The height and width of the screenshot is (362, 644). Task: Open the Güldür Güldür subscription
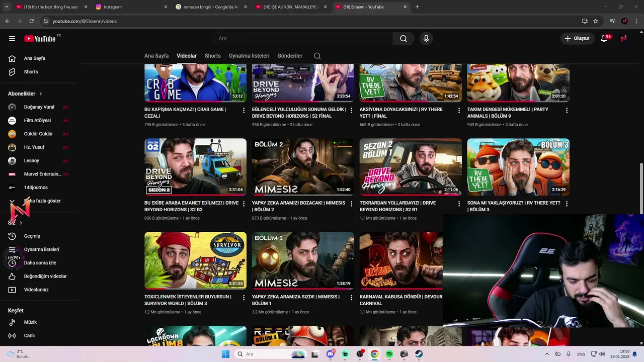(x=39, y=134)
